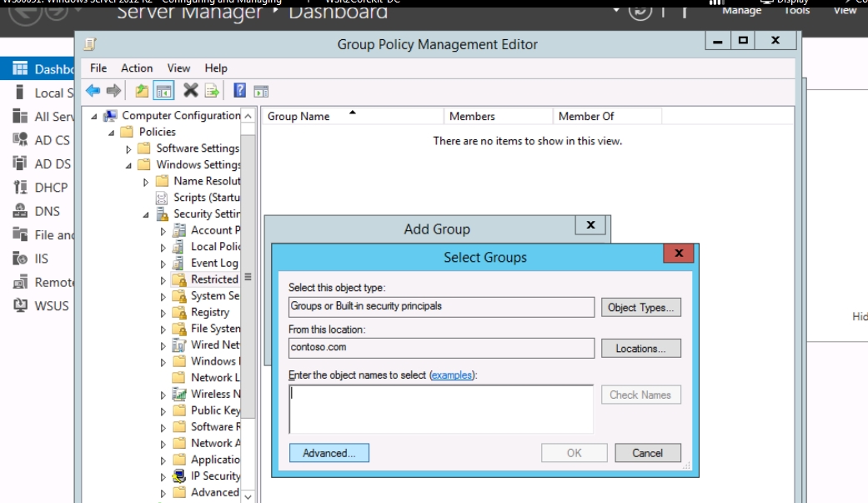Cancel the Select Groups dialog

pyautogui.click(x=648, y=453)
